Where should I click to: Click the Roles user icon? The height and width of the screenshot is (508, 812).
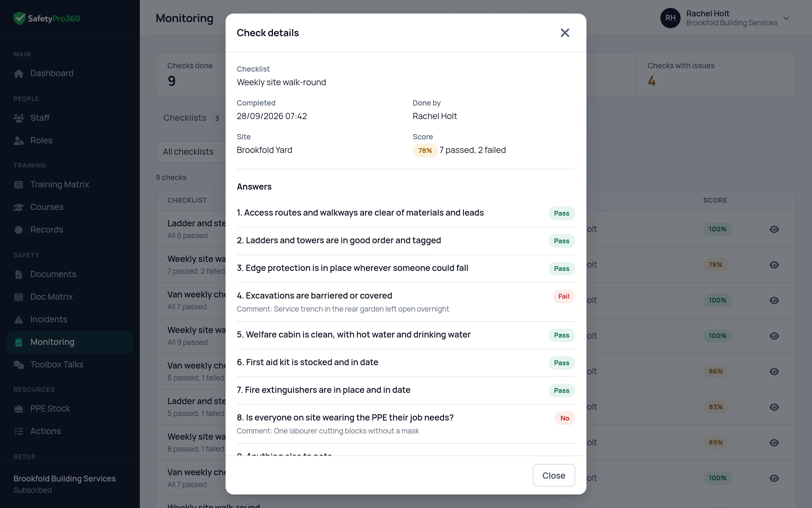pyautogui.click(x=18, y=141)
